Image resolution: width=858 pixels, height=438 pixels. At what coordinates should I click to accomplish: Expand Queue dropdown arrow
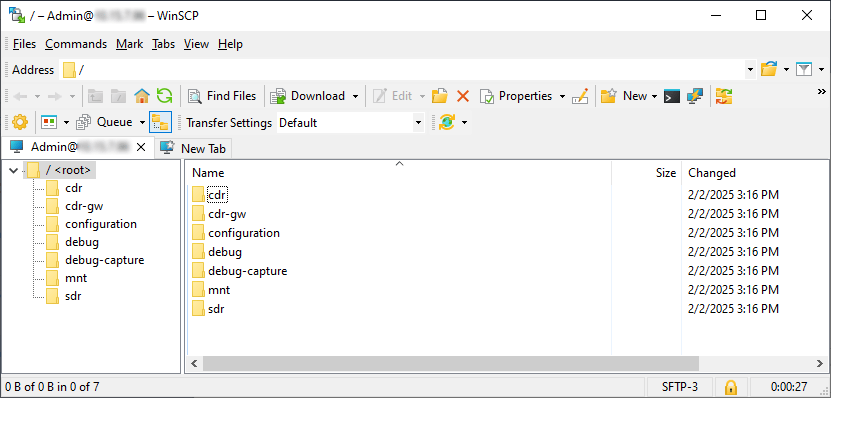(x=142, y=123)
